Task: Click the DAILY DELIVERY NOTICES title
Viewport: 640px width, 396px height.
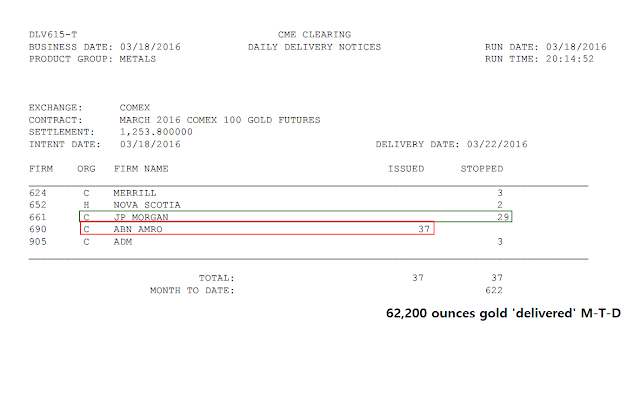Action: coord(314,47)
